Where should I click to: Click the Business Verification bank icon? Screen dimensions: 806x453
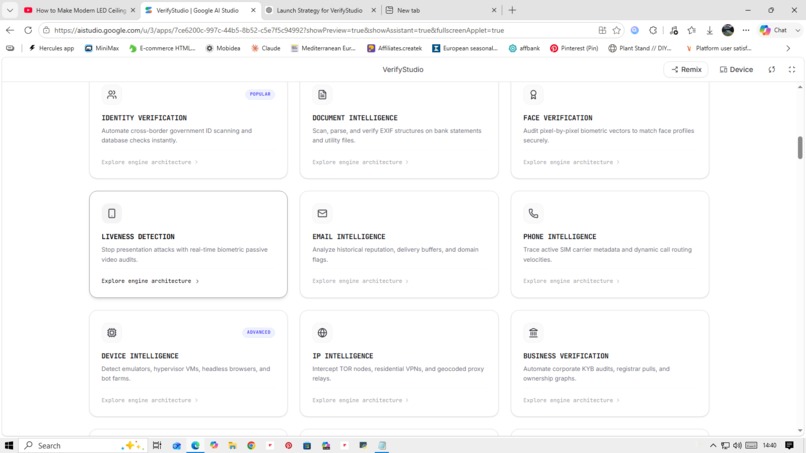[533, 333]
